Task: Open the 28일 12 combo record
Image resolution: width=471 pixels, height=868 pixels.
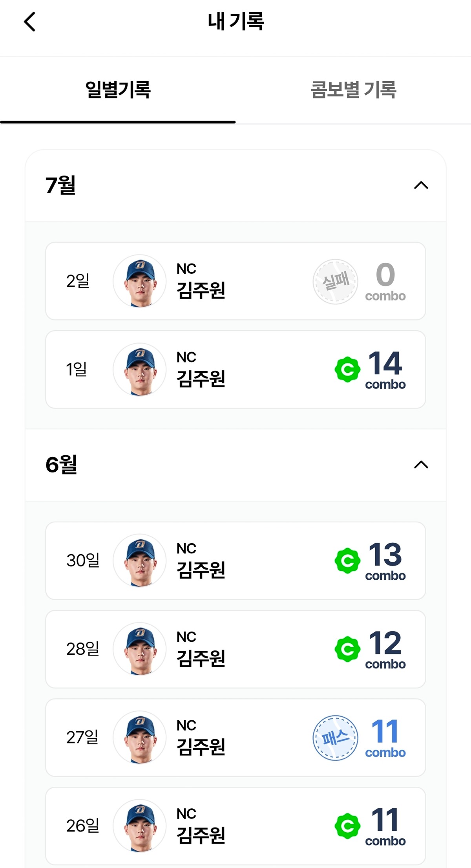Action: click(235, 649)
